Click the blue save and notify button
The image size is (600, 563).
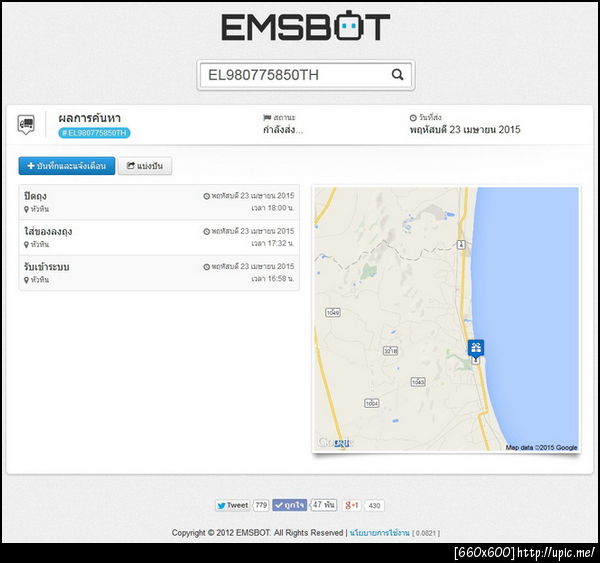click(67, 166)
